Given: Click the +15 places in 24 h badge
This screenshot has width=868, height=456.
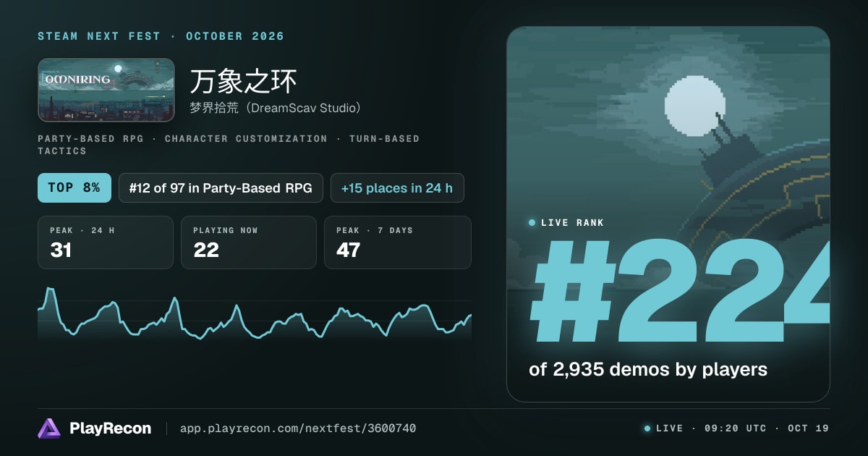Looking at the screenshot, I should [x=397, y=187].
